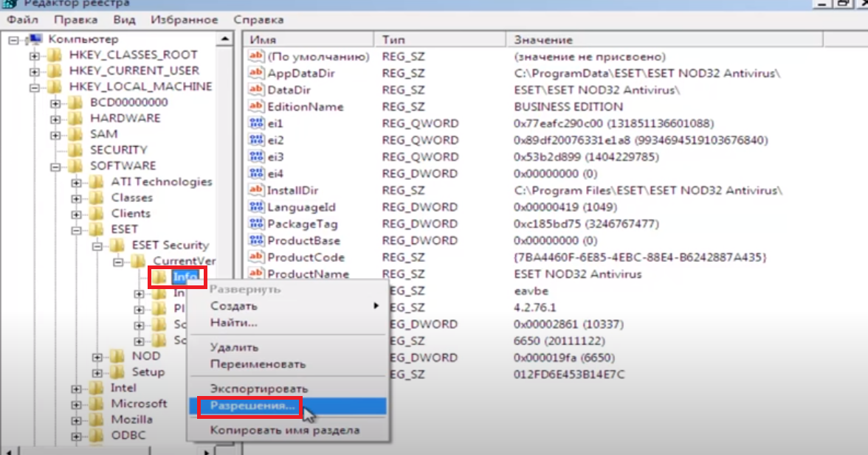
Task: Select Удалить in the context menu
Action: coord(288,348)
